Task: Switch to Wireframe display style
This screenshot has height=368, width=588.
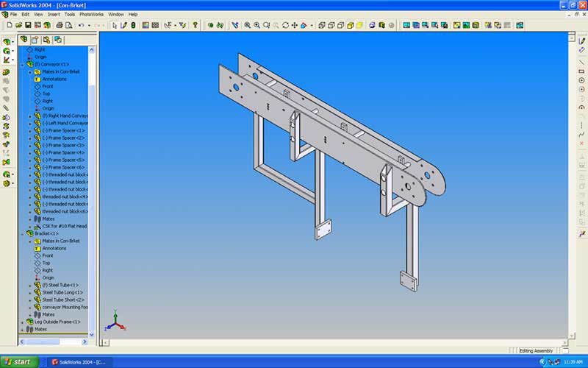Action: click(x=322, y=25)
